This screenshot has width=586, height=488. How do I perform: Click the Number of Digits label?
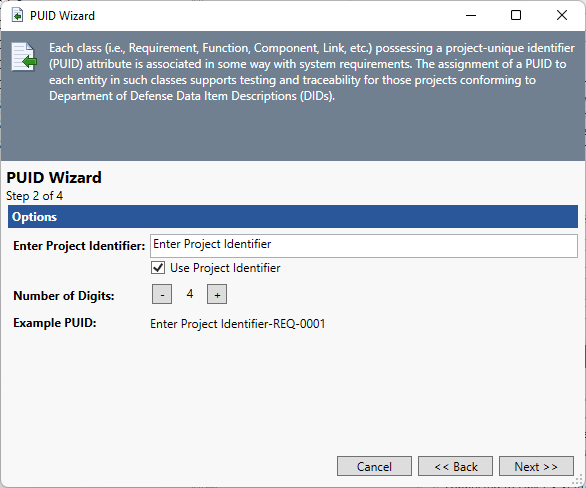coord(64,296)
